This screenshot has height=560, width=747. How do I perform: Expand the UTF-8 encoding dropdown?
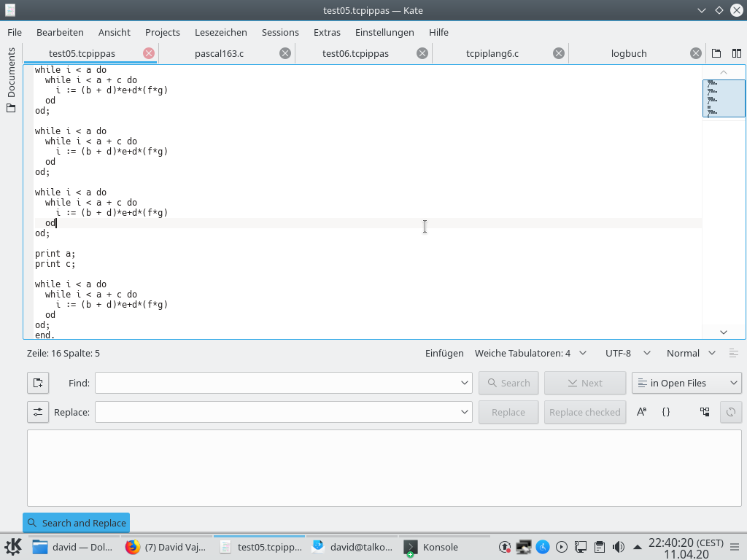tap(626, 353)
